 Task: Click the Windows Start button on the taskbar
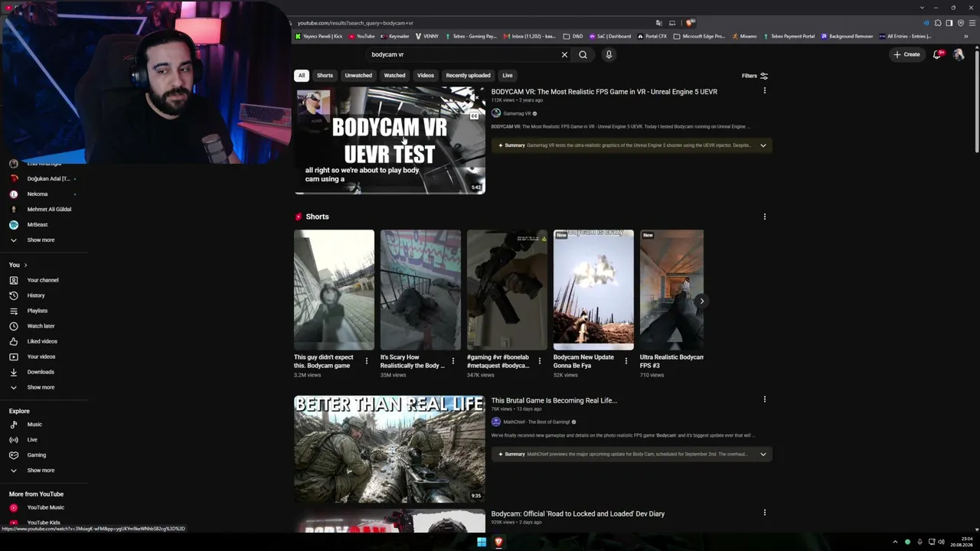pyautogui.click(x=482, y=543)
